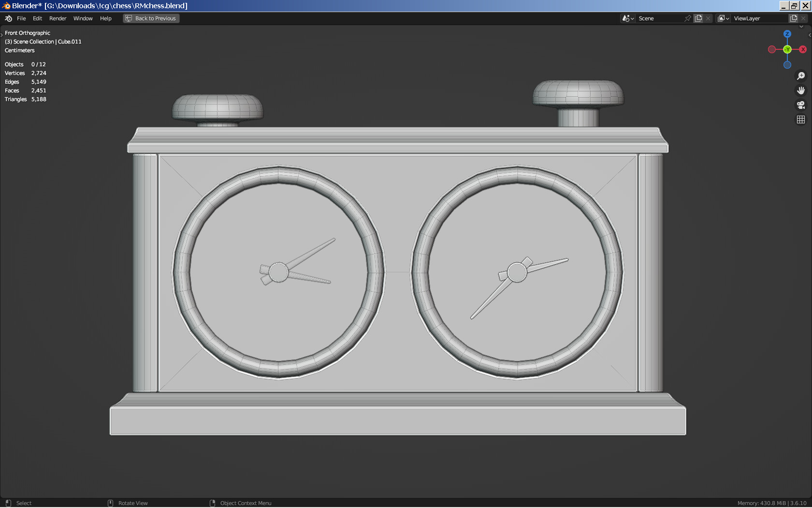The image size is (812, 508).
Task: Click the Blender icon in the window title bar
Action: tap(6, 6)
